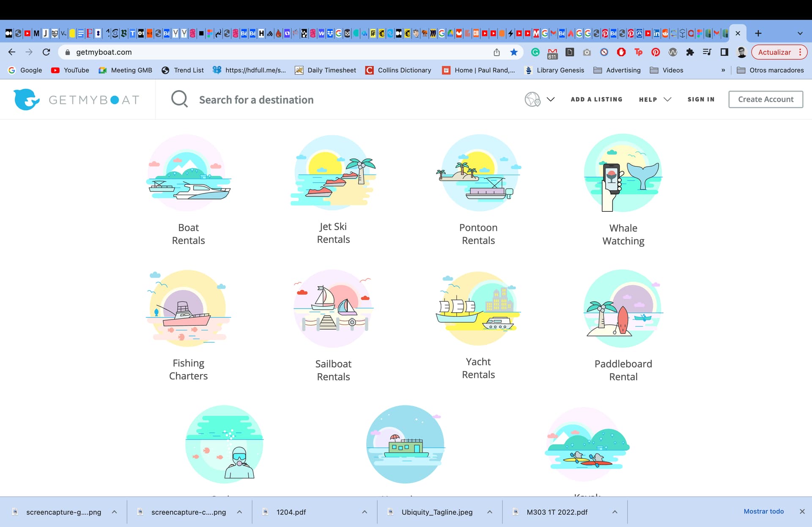This screenshot has height=527, width=812.
Task: Click ADD A LISTING link
Action: (596, 99)
